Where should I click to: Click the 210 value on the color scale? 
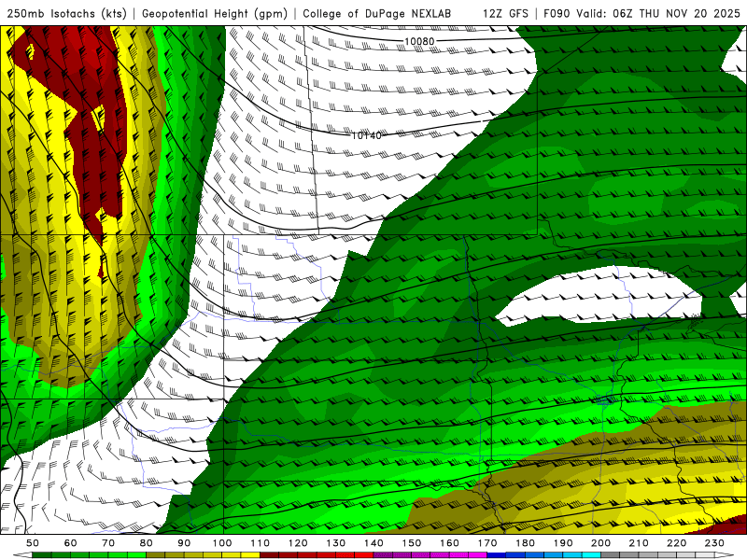[639, 543]
